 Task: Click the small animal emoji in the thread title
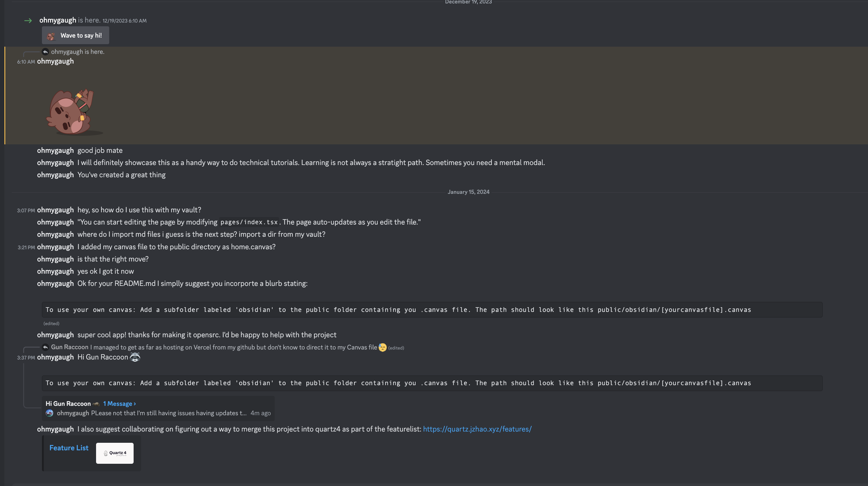pos(96,404)
